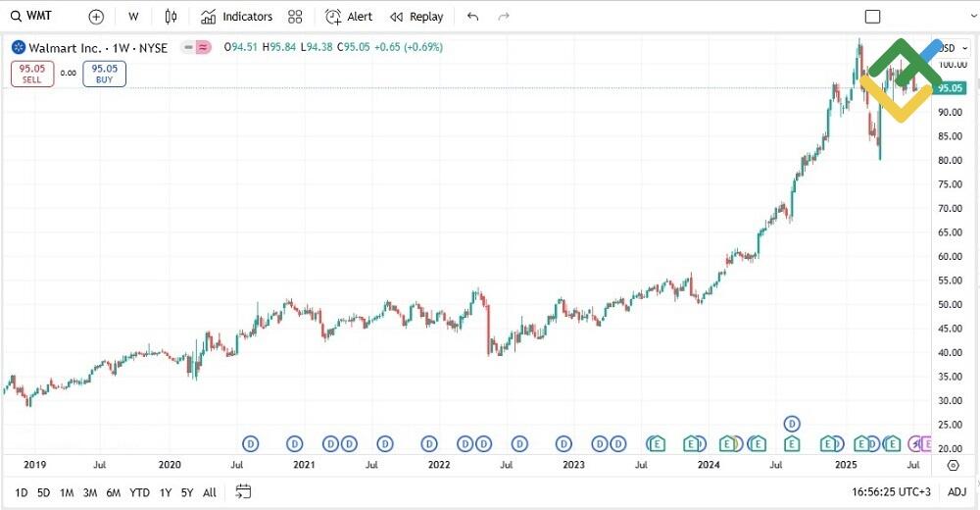The height and width of the screenshot is (510, 980).
Task: Click the 2025 label on time axis
Action: 846,465
